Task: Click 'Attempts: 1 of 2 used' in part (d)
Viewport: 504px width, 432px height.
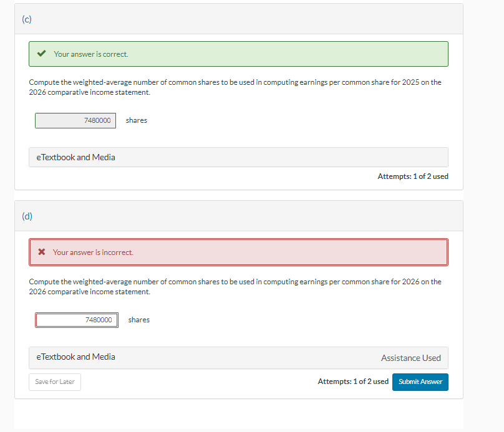Action: coord(353,382)
